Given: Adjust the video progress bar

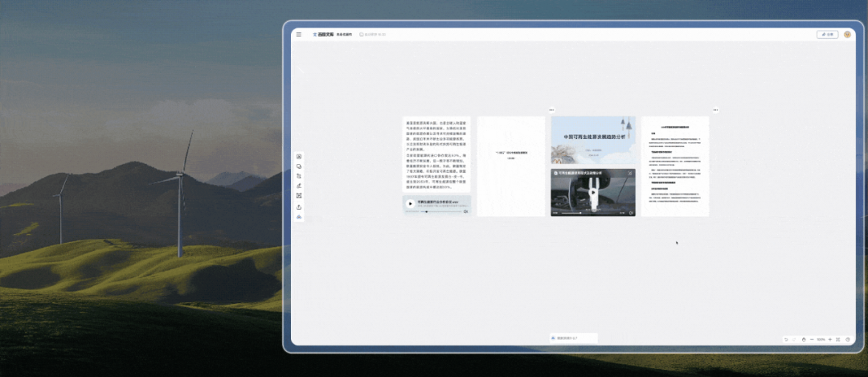Looking at the screenshot, I should tap(589, 212).
